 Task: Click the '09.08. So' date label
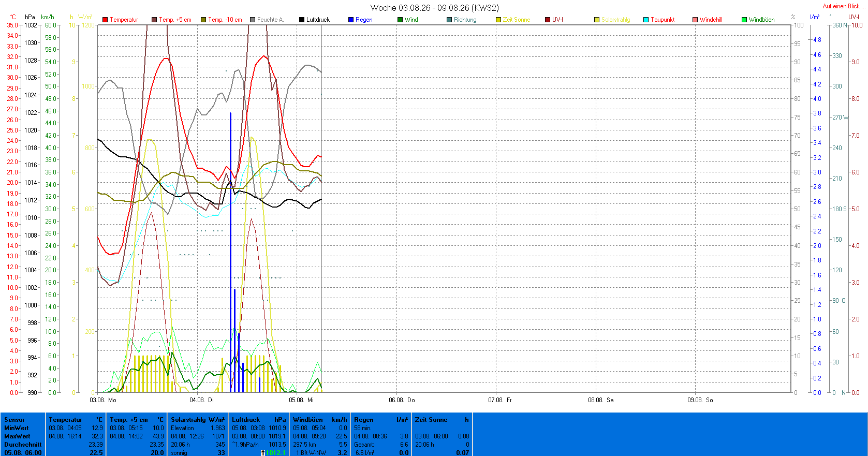click(x=700, y=400)
